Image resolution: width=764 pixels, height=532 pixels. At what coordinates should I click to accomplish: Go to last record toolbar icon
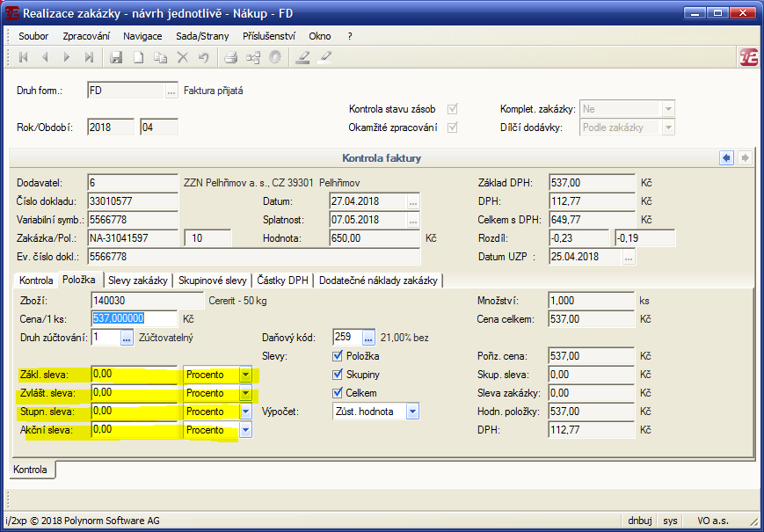[89, 57]
